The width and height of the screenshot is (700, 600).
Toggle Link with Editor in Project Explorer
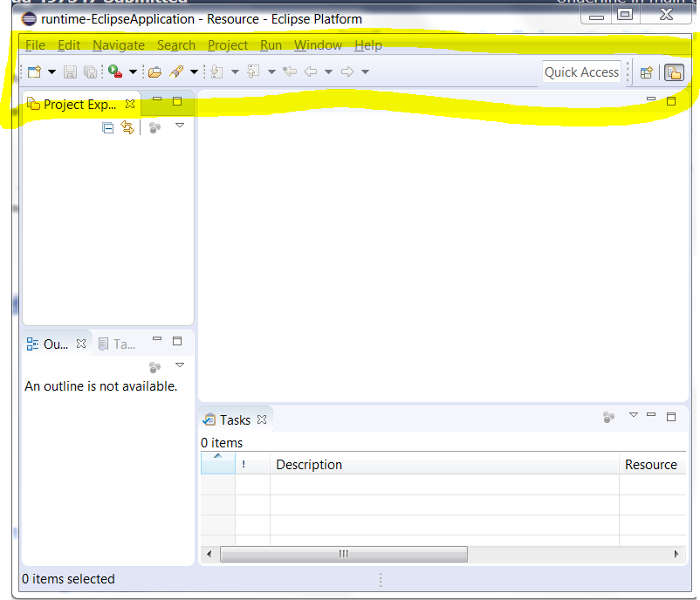click(127, 127)
